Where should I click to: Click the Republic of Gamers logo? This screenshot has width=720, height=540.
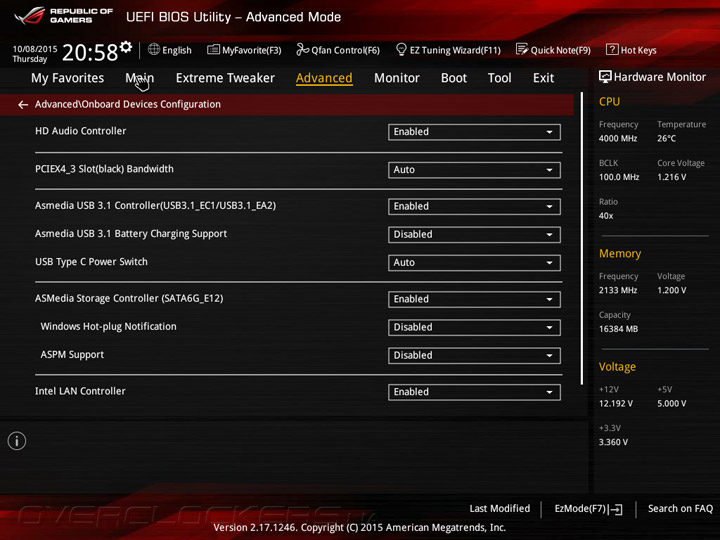[64, 15]
